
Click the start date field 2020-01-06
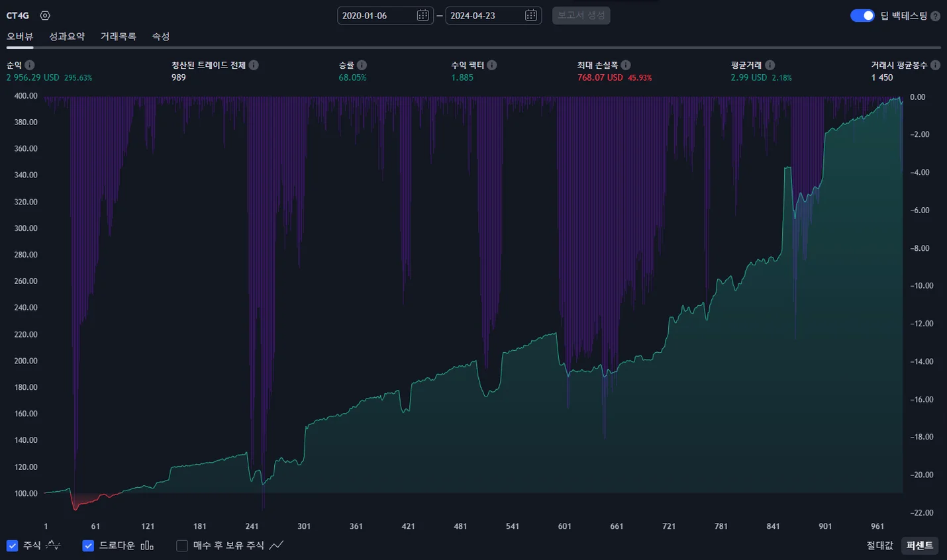[385, 15]
